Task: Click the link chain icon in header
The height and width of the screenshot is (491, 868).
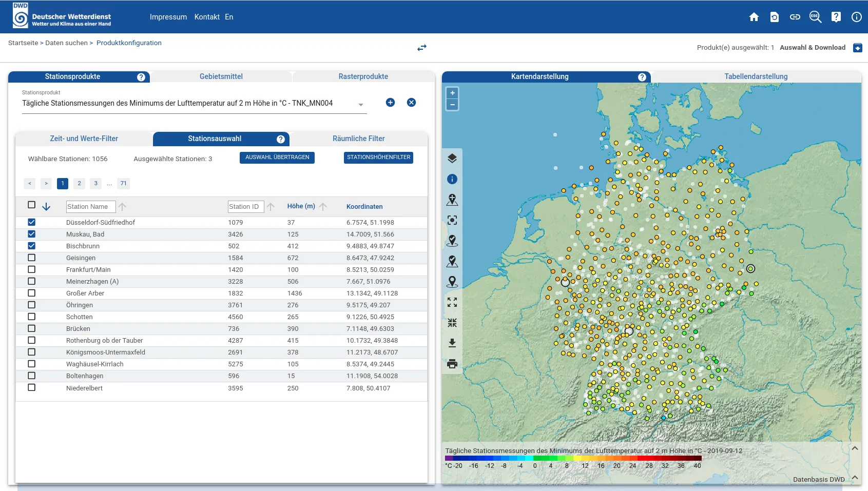Action: 795,17
